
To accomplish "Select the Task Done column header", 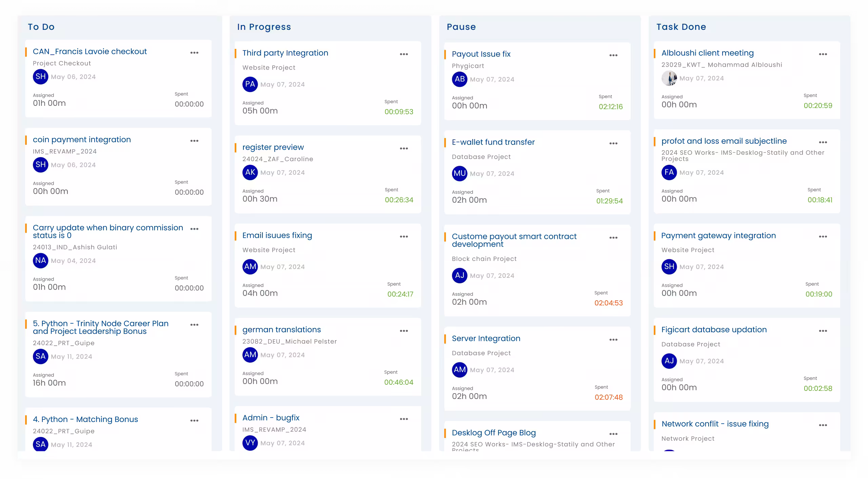I will point(681,27).
